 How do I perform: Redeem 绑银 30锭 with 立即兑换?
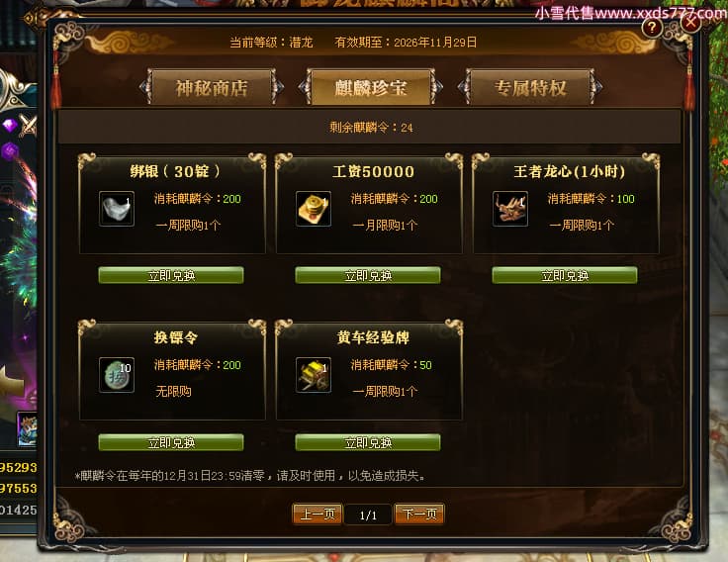171,275
